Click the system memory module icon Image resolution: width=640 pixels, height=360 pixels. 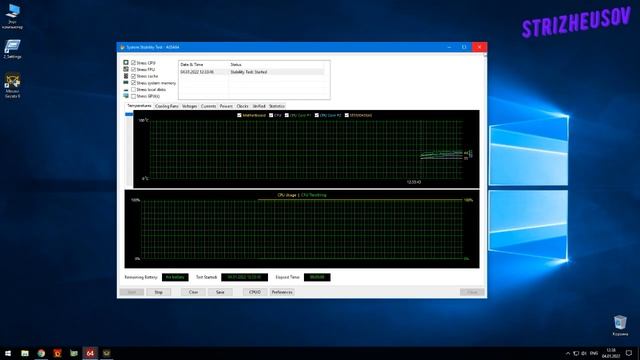126,82
